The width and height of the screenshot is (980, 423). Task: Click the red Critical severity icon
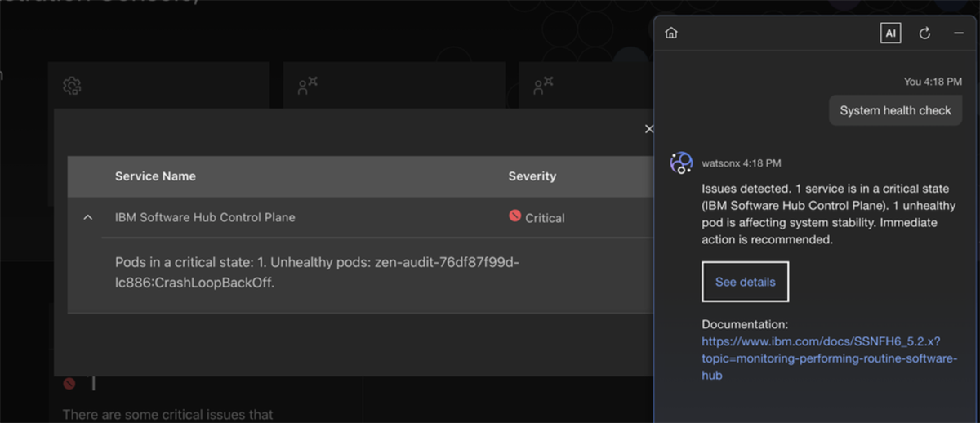tap(514, 216)
